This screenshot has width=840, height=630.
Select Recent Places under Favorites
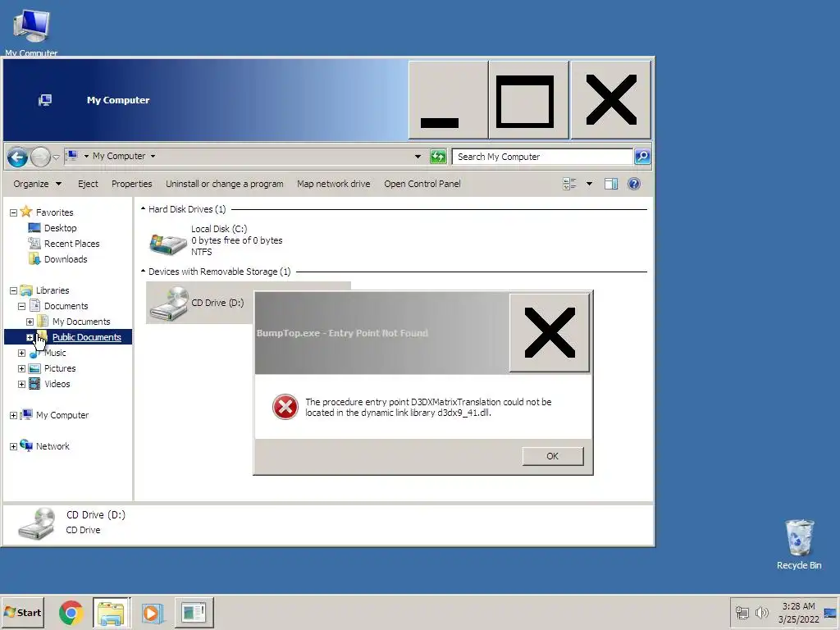coord(72,244)
